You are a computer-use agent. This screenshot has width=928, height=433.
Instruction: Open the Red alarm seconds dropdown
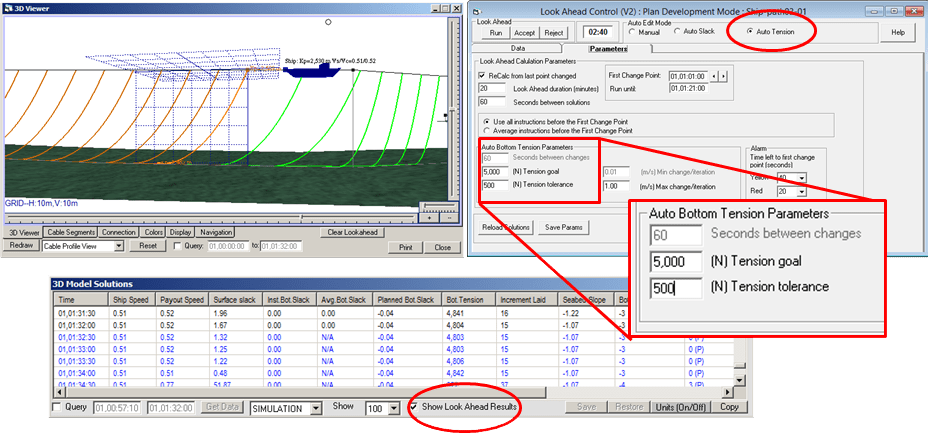pyautogui.click(x=803, y=192)
